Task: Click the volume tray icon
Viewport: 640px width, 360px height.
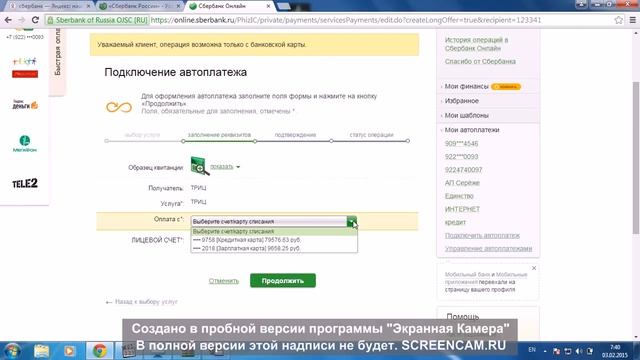Action: click(579, 351)
